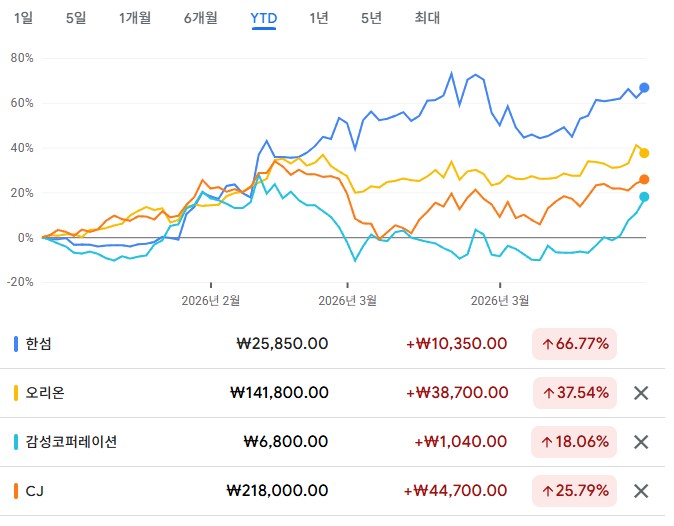Remove 오리온 from comparison with X
The image size is (674, 526).
(641, 393)
